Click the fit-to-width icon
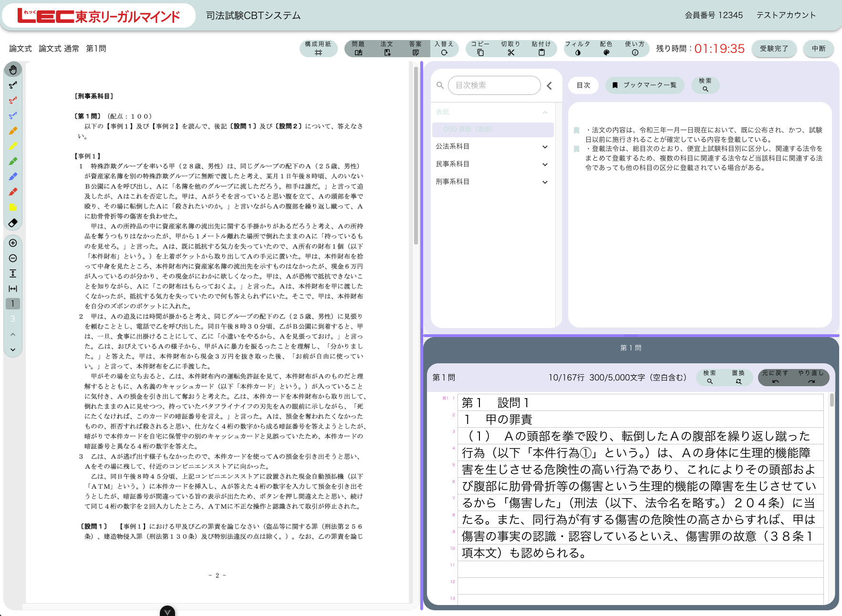 point(13,288)
